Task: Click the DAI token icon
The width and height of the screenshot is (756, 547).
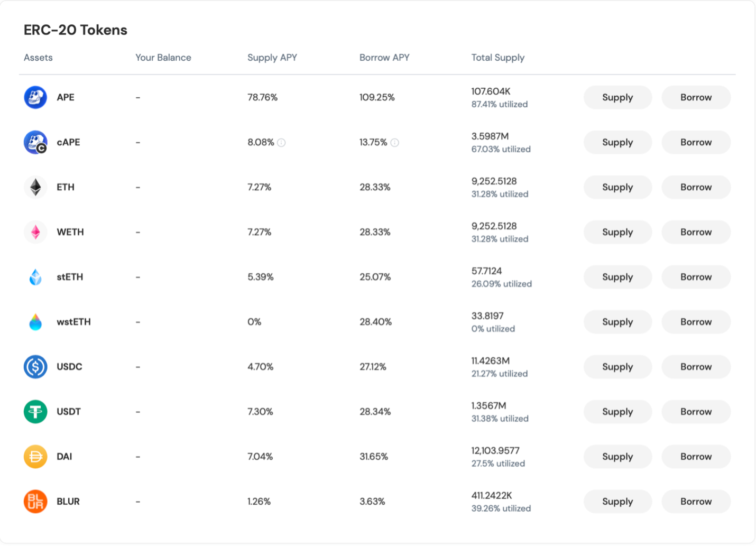Action: coord(35,457)
